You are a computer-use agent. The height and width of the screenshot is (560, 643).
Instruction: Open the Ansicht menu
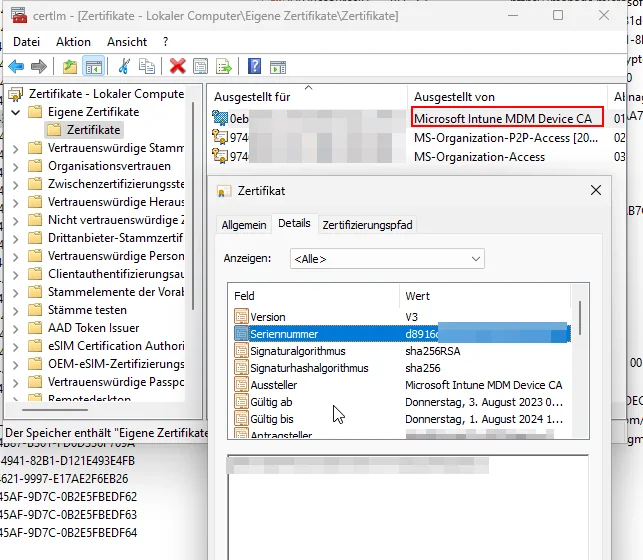click(127, 42)
